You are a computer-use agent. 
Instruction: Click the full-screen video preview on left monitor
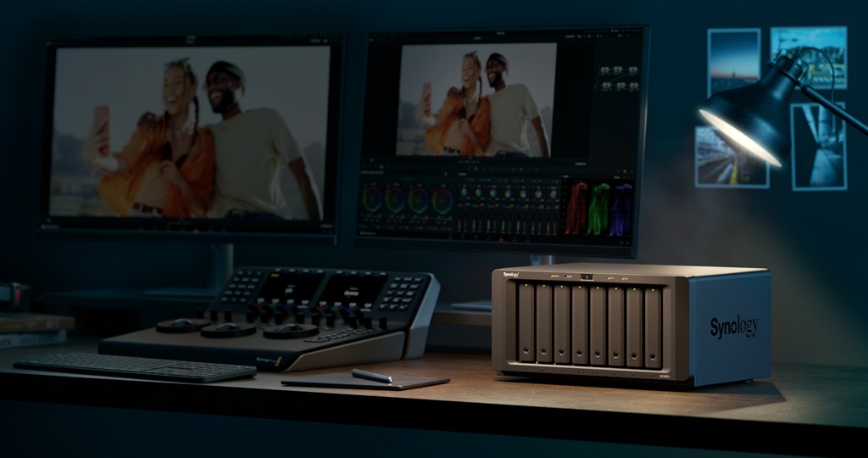(x=188, y=131)
